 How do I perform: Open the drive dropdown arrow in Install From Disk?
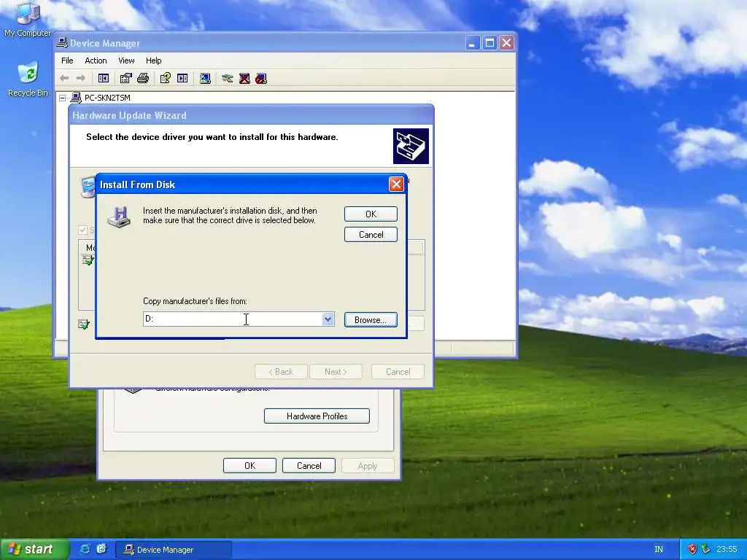tap(328, 319)
